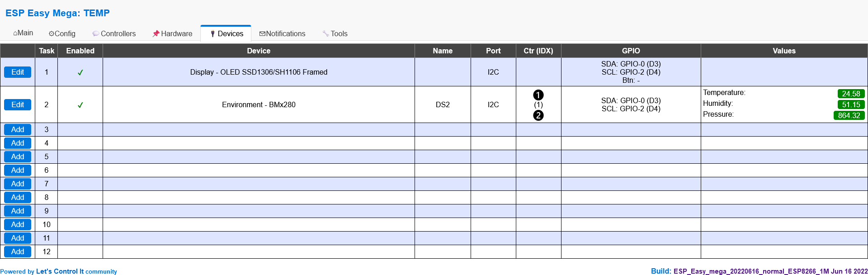868x275 pixels.
Task: Click the controller 2 circled number icon
Action: click(x=538, y=115)
